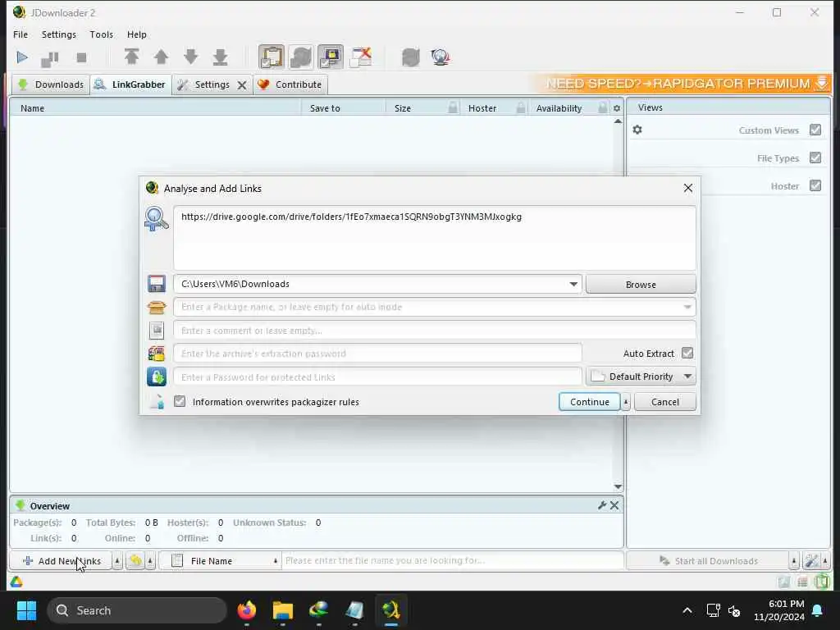The width and height of the screenshot is (840, 630).
Task: Open Overview panel wrench settings
Action: pos(601,505)
